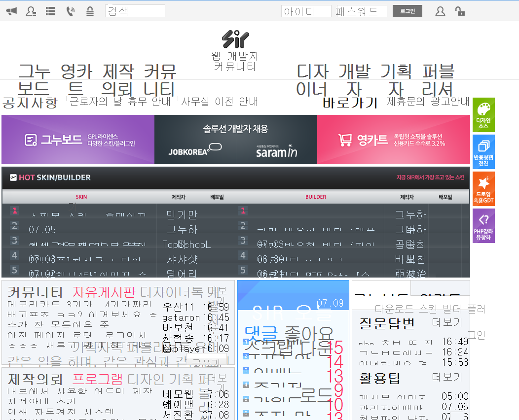Click the 공지사항 notice heading
This screenshot has height=420, width=519.
coord(30,102)
